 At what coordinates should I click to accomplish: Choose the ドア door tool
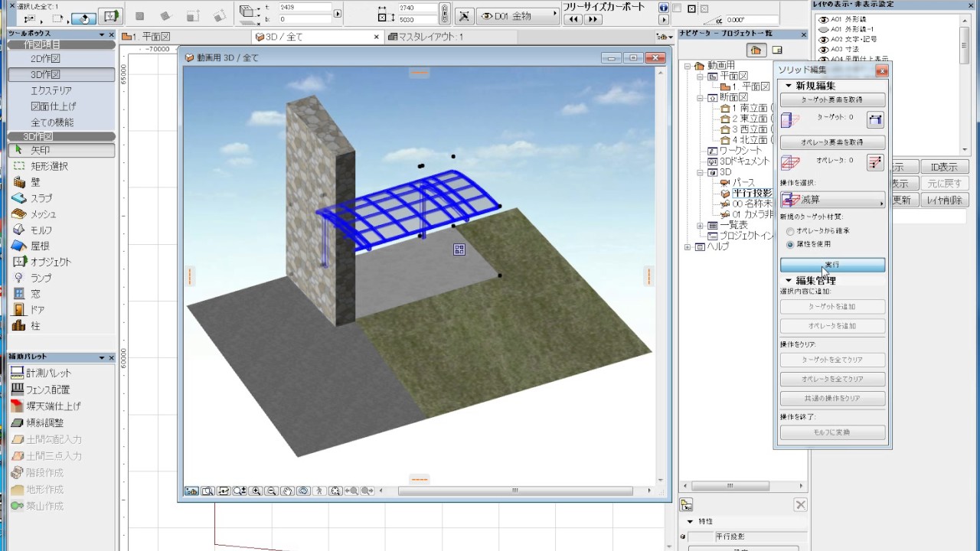(61, 310)
